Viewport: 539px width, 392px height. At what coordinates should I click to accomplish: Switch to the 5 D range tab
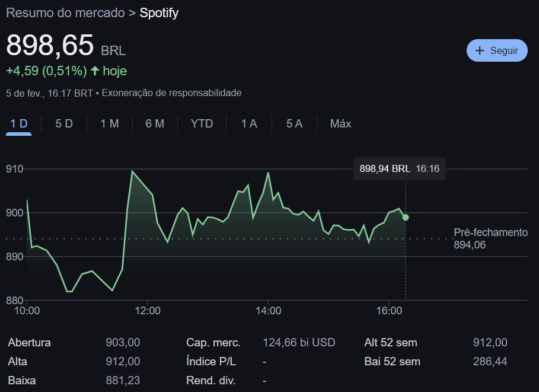tap(64, 123)
